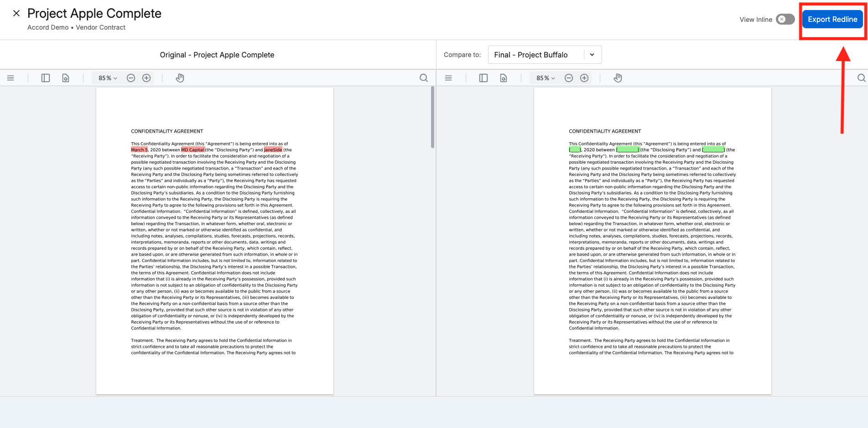Image resolution: width=868 pixels, height=428 pixels.
Task: Zoom in the Final Project Buffalo document
Action: (584, 78)
